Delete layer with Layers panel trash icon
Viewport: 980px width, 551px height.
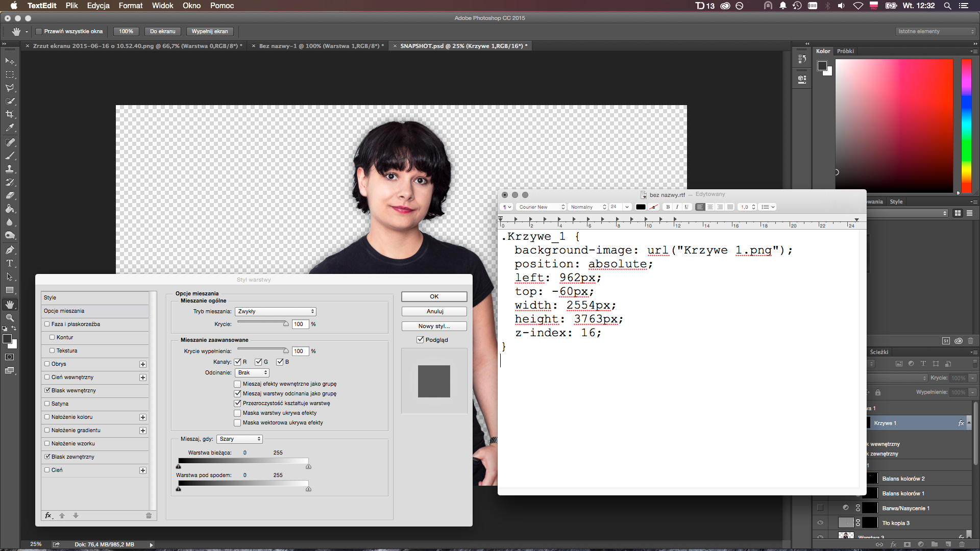click(x=962, y=544)
